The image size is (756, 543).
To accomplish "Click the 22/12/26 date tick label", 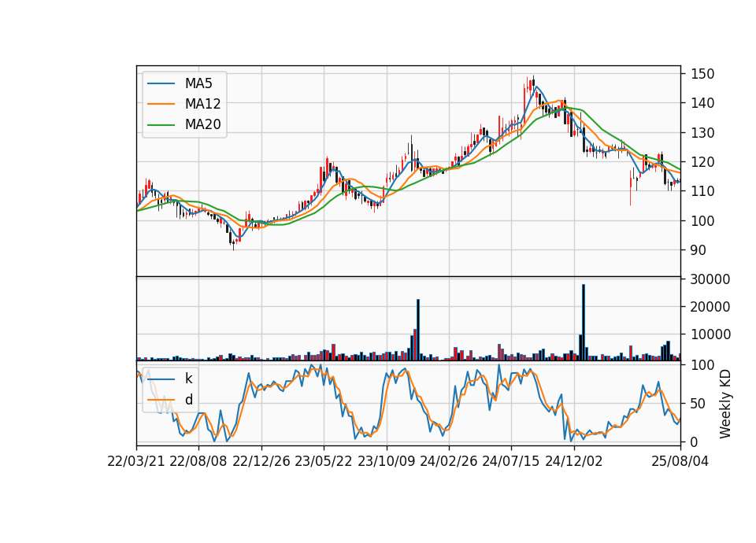I will click(x=261, y=461).
